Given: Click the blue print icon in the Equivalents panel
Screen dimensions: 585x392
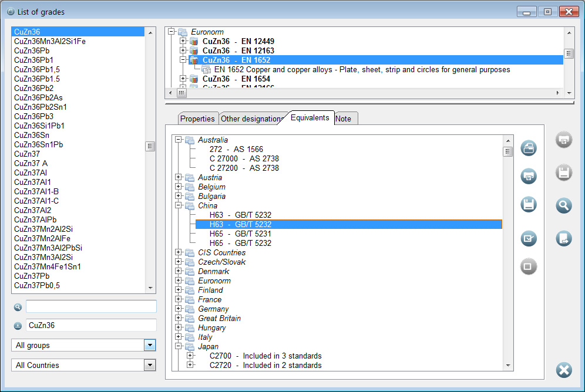Looking at the screenshot, I should point(528,176).
